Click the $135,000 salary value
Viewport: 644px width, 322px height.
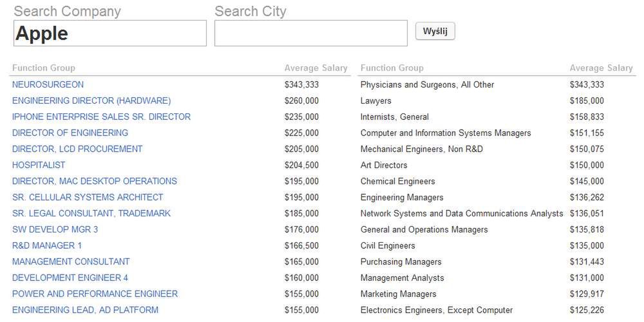[587, 245]
